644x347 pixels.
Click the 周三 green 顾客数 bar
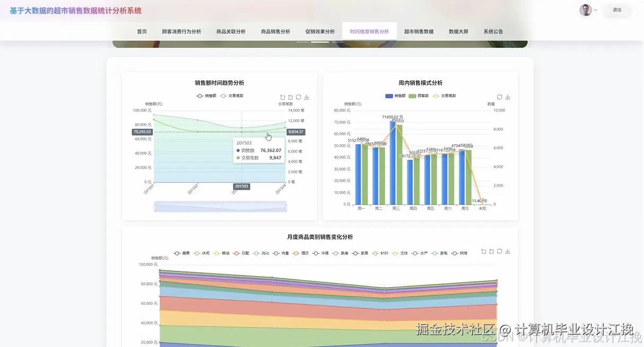(x=399, y=164)
